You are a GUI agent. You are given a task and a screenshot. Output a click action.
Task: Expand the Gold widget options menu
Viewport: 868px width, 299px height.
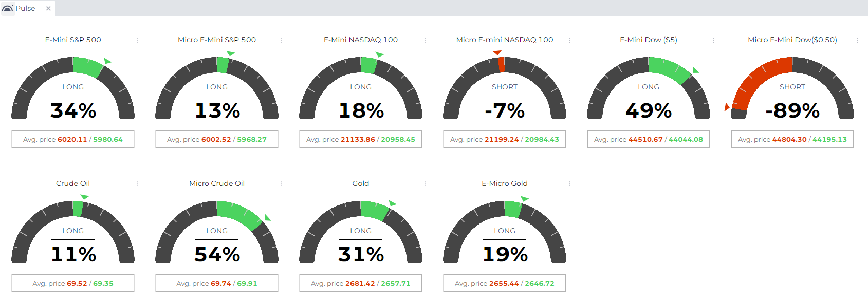(x=426, y=184)
